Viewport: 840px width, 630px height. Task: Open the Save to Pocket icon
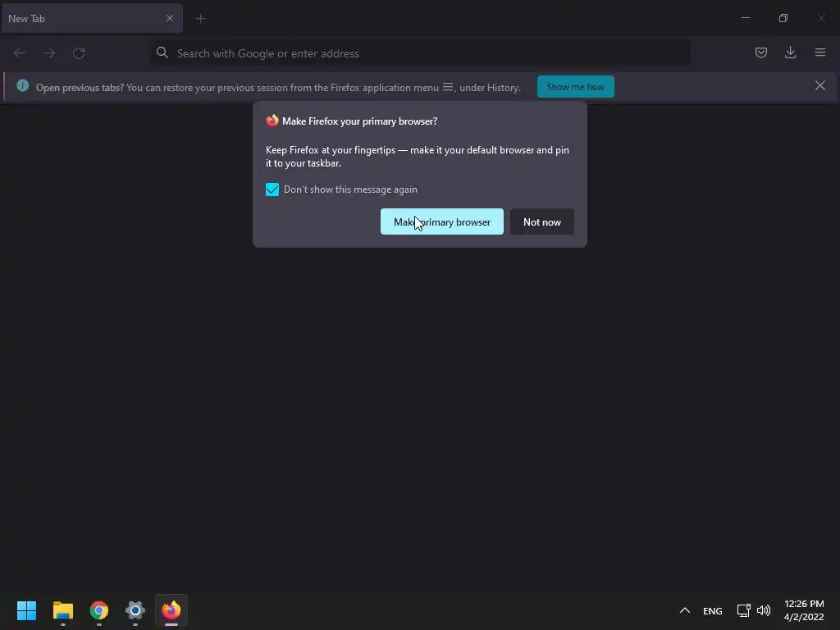(x=760, y=52)
